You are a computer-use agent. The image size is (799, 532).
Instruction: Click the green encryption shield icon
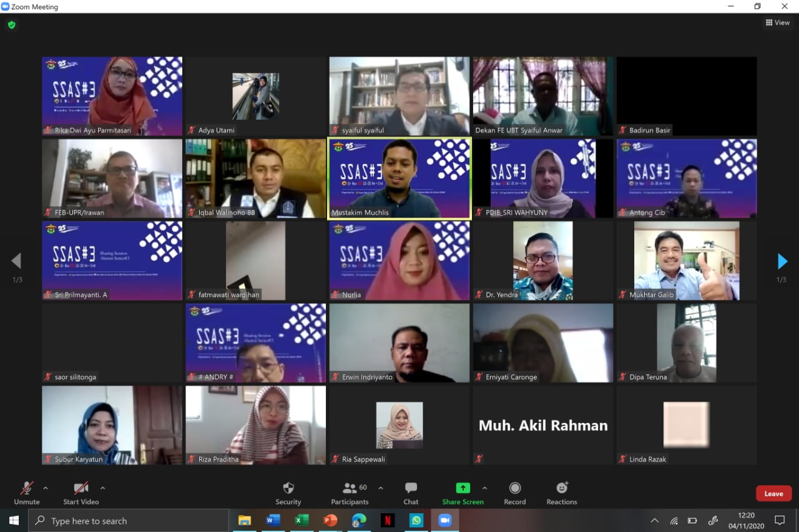tap(11, 25)
